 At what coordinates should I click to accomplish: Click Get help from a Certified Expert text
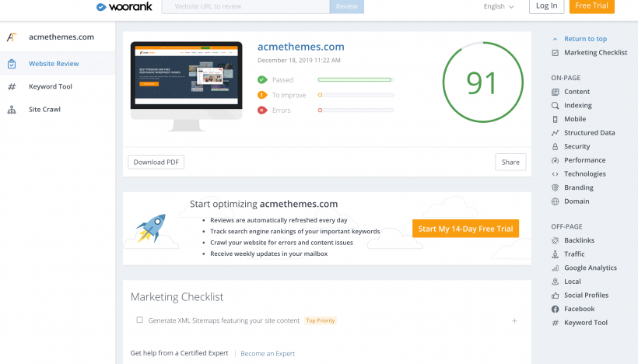[180, 353]
